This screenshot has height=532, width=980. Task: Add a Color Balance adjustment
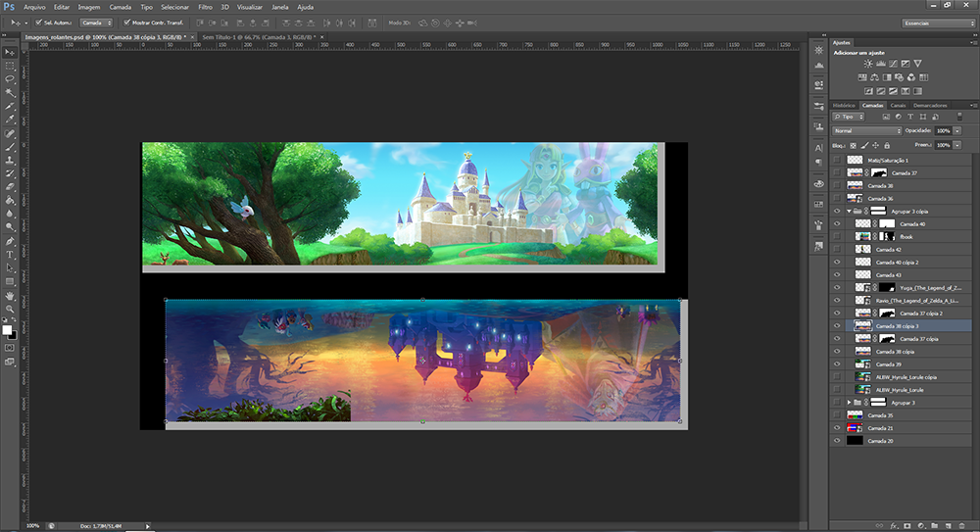(874, 77)
